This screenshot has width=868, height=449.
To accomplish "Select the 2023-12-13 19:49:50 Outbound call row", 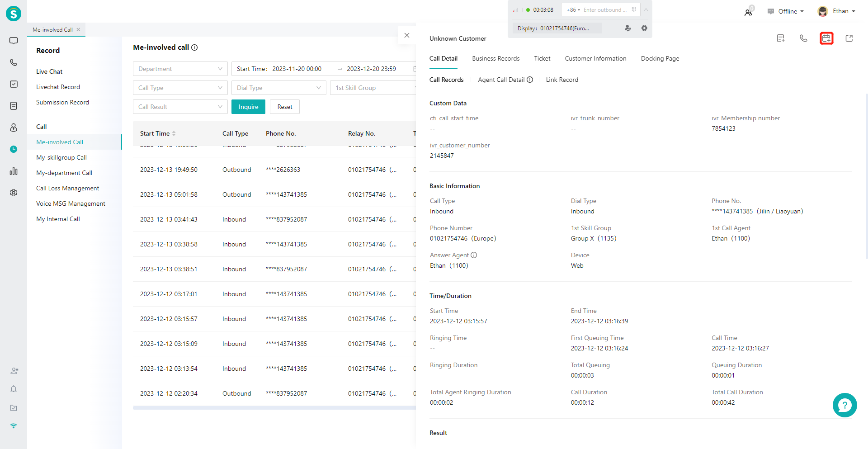I will 274,170.
